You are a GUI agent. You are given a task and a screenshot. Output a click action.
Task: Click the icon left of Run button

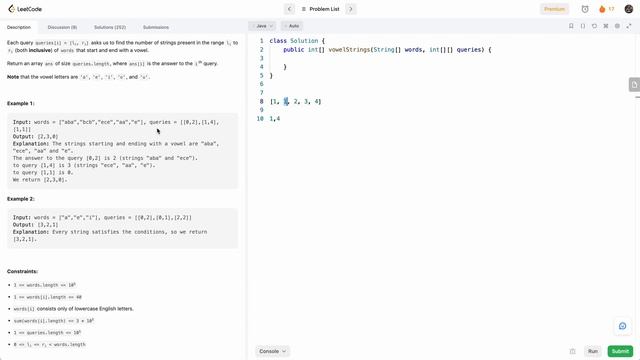pyautogui.click(x=573, y=351)
